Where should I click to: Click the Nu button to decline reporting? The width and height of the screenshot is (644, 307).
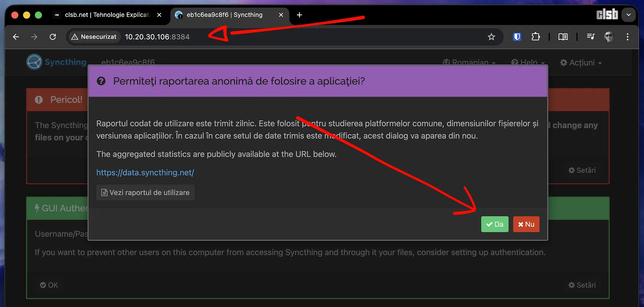[526, 224]
